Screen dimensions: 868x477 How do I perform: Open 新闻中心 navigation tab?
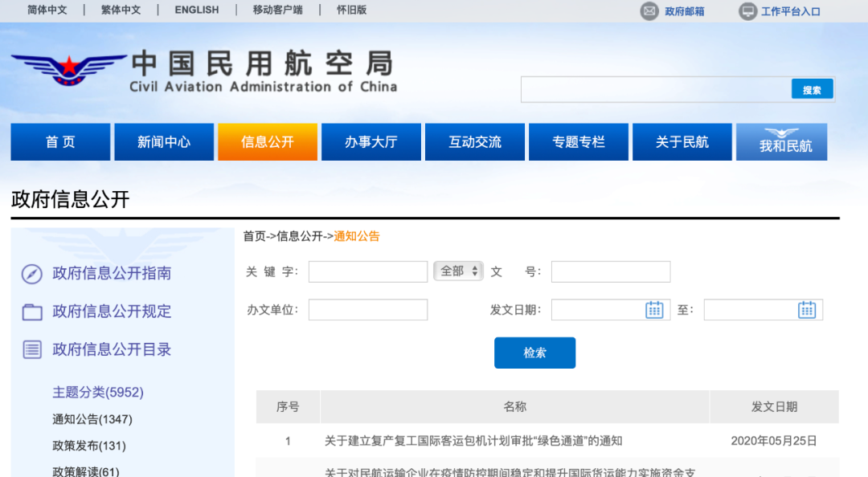pyautogui.click(x=164, y=142)
